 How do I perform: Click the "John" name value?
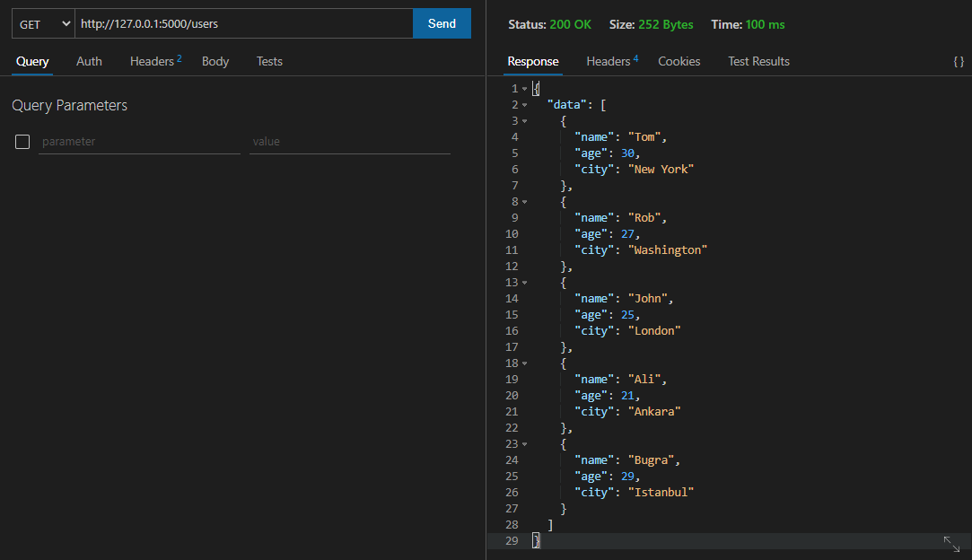point(648,298)
